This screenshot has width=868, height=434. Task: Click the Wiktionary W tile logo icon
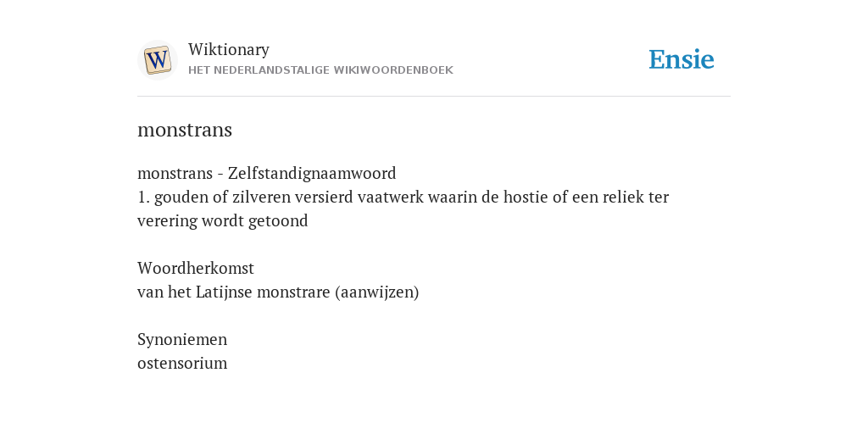[157, 60]
